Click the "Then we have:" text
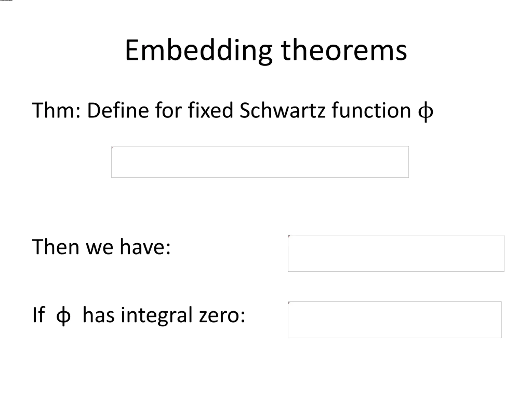Image resolution: width=532 pixels, height=399 pixels. [101, 247]
